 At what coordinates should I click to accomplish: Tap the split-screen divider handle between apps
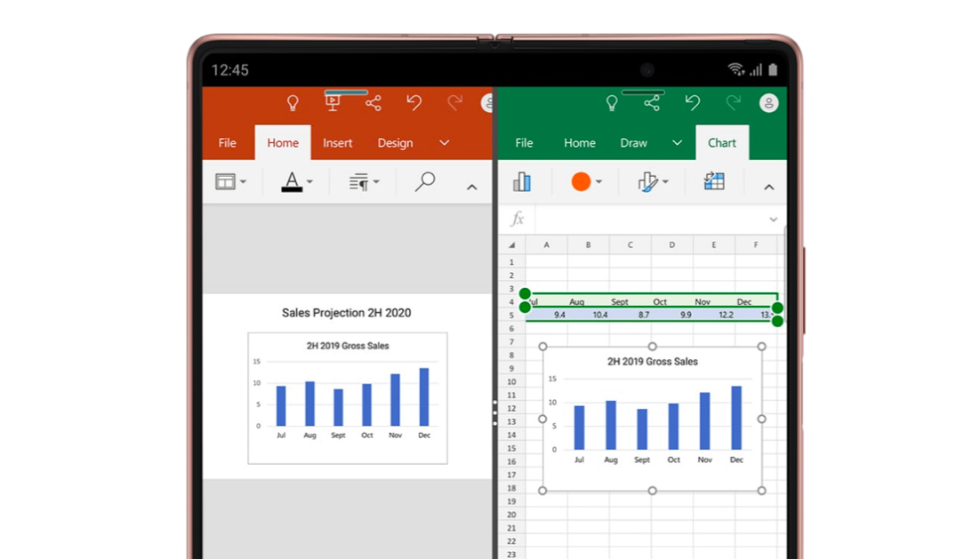pos(494,413)
